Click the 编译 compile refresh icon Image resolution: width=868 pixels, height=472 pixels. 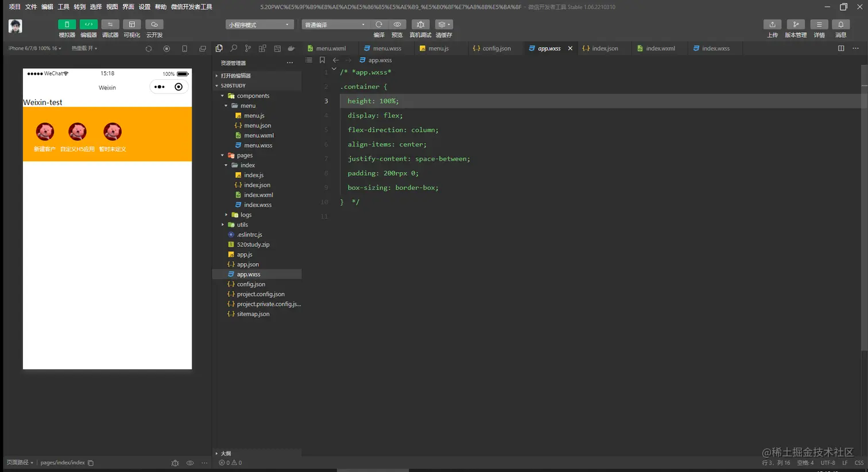point(379,24)
